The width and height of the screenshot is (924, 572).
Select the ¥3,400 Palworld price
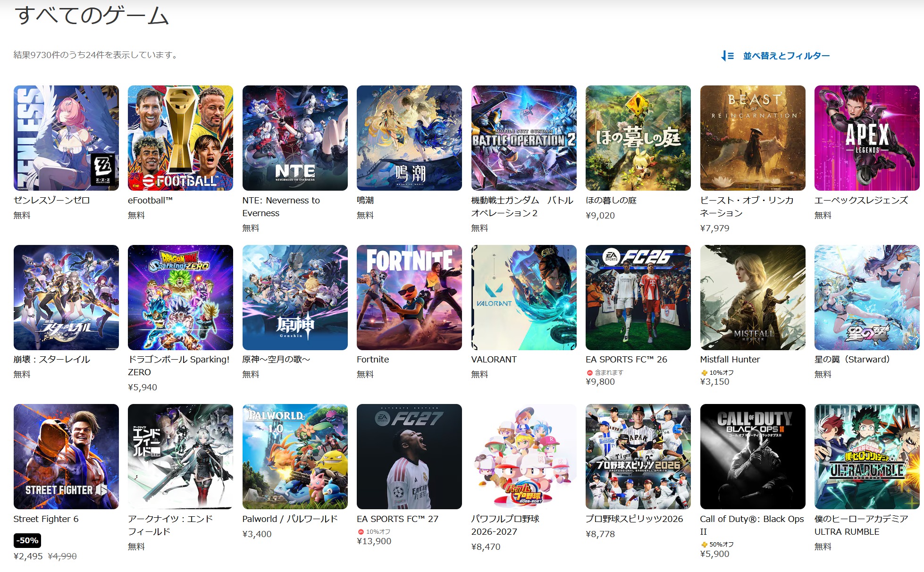(257, 534)
